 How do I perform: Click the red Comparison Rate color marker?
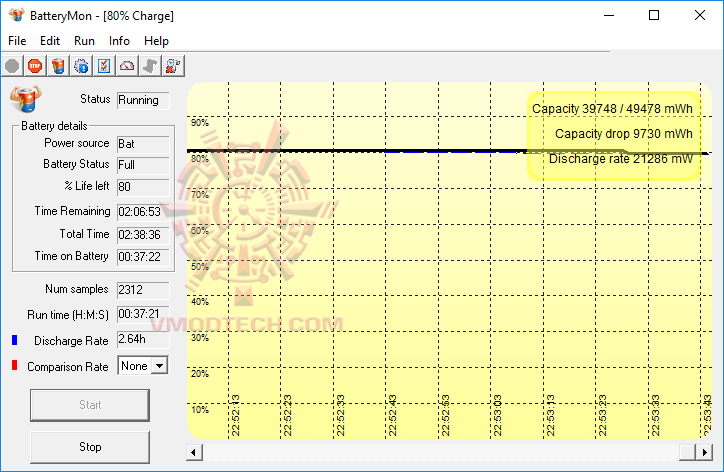[x=14, y=365]
